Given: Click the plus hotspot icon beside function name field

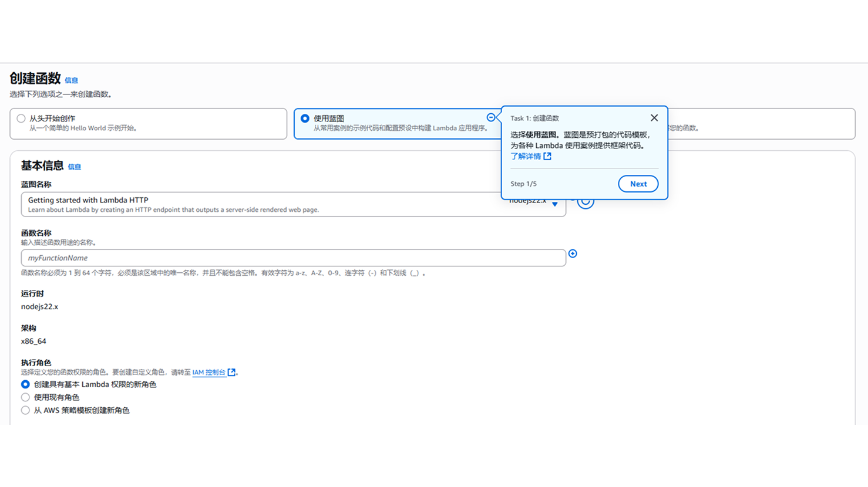Looking at the screenshot, I should tap(573, 253).
